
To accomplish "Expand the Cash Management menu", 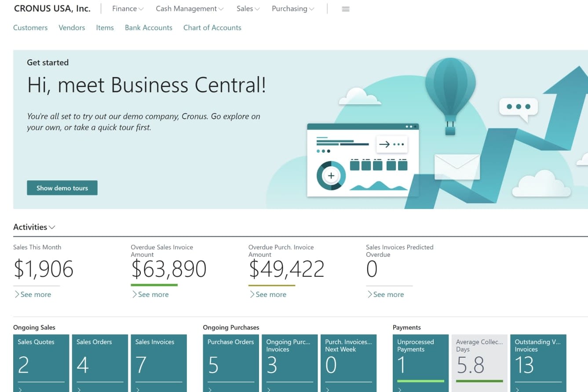I will [190, 9].
